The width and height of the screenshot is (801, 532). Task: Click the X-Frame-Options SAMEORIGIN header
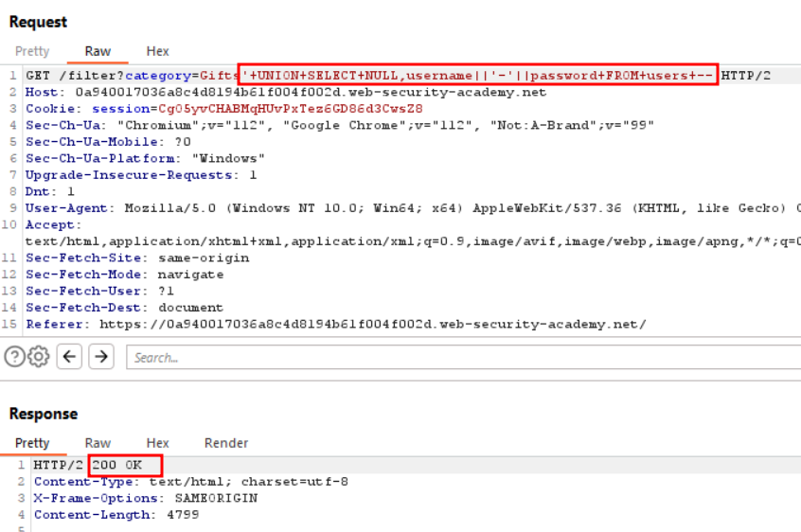[x=146, y=498]
